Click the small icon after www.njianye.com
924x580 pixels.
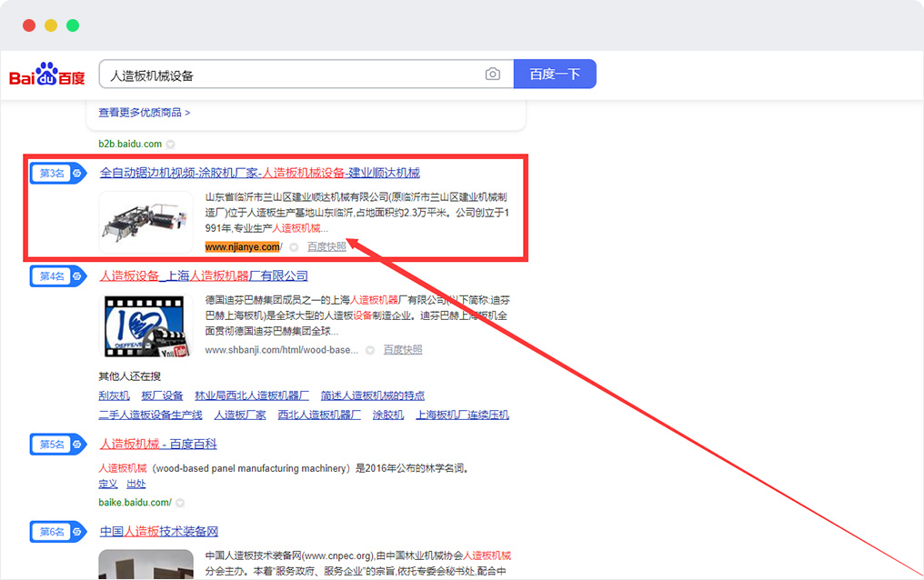coord(294,247)
